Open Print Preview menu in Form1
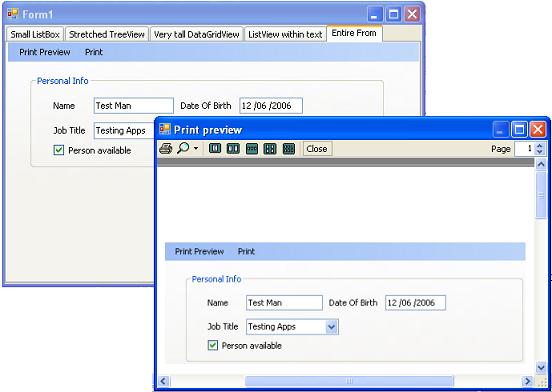 [x=45, y=52]
